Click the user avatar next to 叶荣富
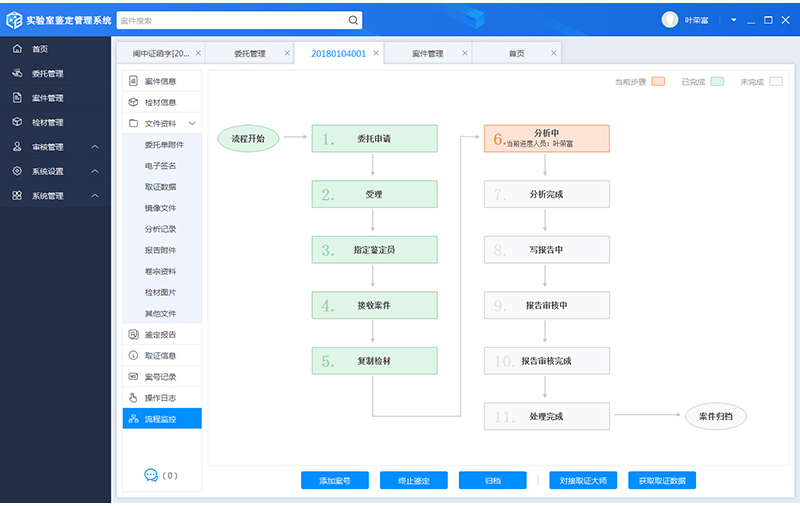Image resolution: width=800 pixels, height=506 pixels. click(670, 20)
